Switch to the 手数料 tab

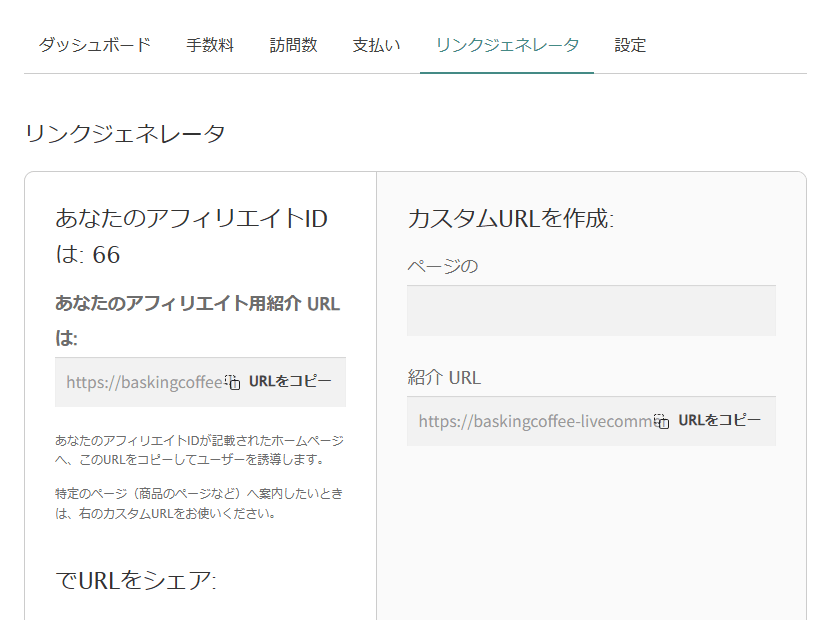coord(210,46)
